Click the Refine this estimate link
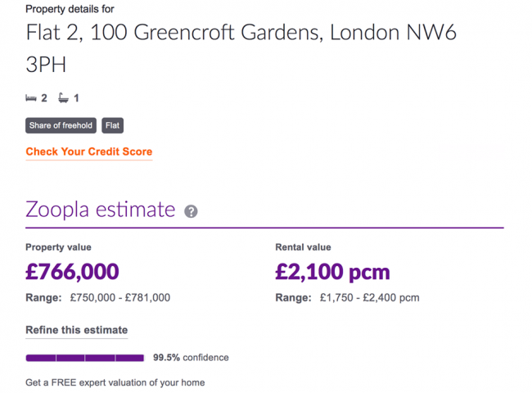This screenshot has height=393, width=532. (76, 330)
